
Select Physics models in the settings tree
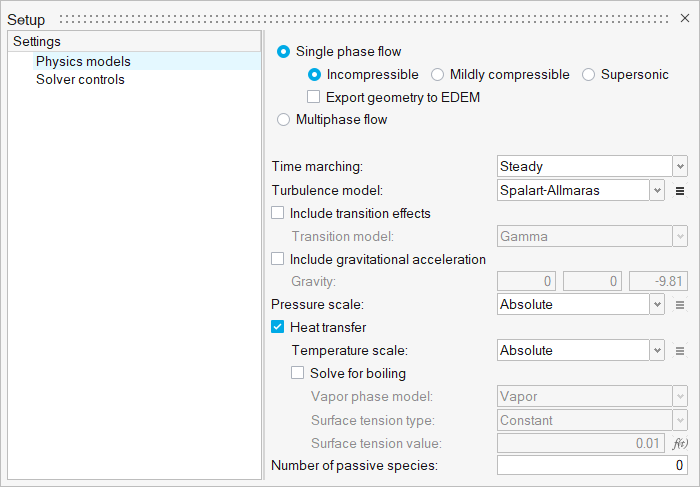click(83, 61)
